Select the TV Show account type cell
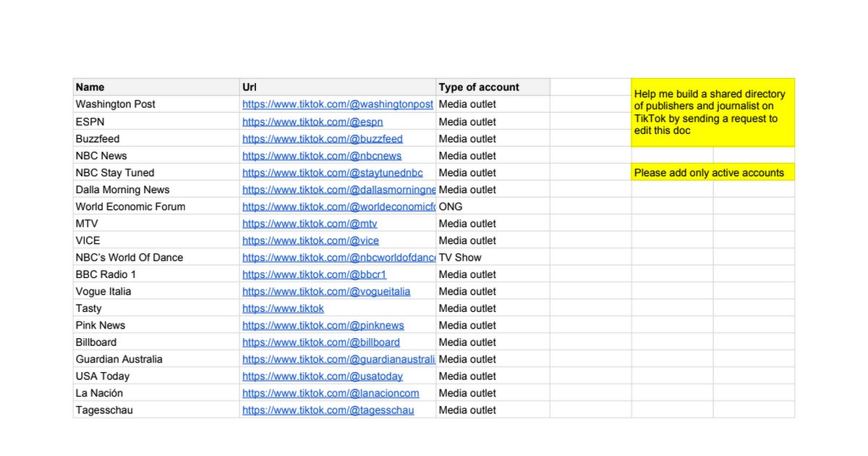Image resolution: width=868 pixels, height=456 pixels. pyautogui.click(x=493, y=257)
